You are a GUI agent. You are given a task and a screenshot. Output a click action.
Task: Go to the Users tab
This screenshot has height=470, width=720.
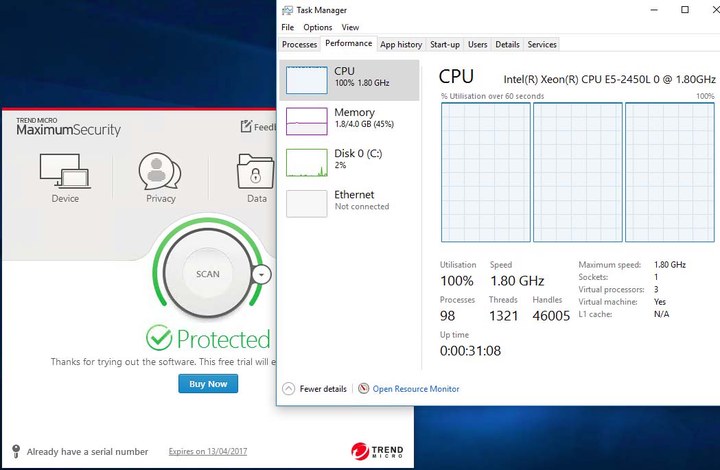(478, 45)
